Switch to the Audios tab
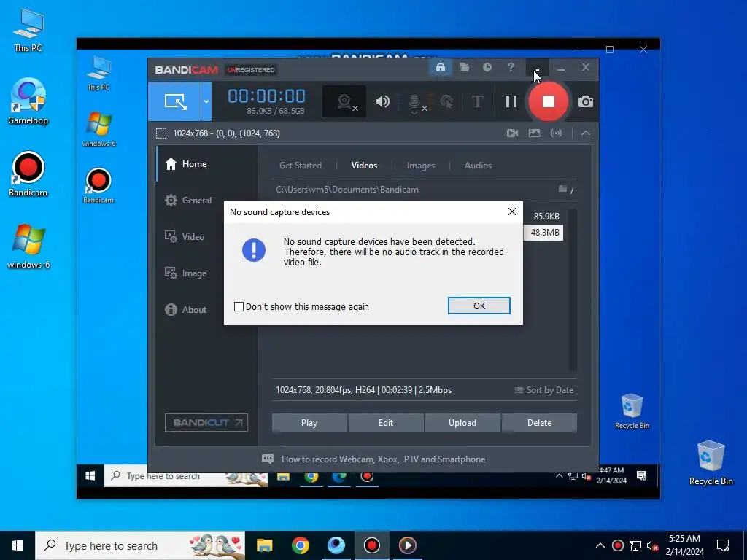The height and width of the screenshot is (560, 747). click(478, 166)
